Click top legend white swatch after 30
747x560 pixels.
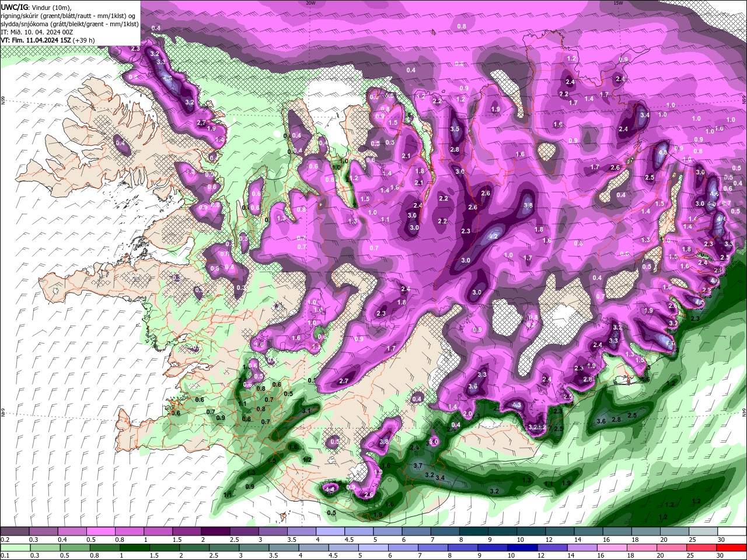coord(732,531)
